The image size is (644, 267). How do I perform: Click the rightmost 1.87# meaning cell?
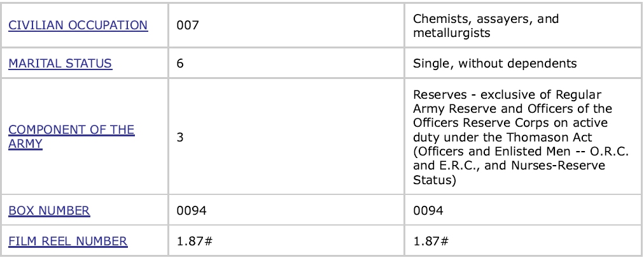[x=430, y=241]
